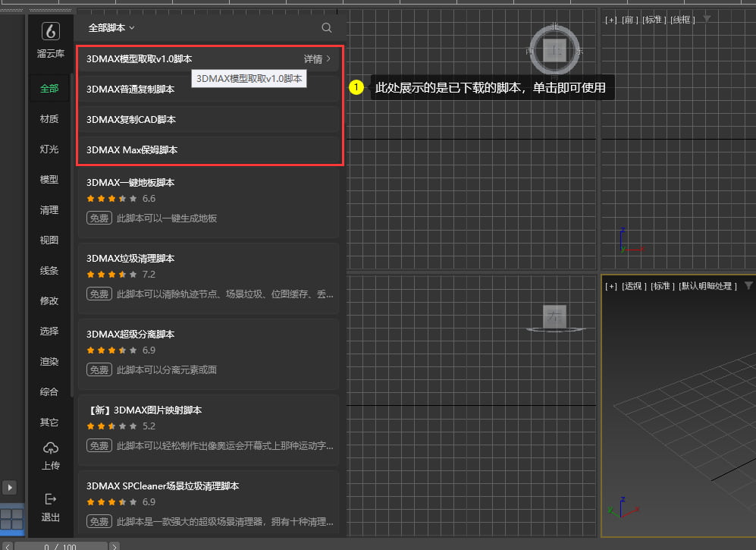This screenshot has width=756, height=550.
Task: Click the play arrow button at left edge
Action: pyautogui.click(x=9, y=487)
